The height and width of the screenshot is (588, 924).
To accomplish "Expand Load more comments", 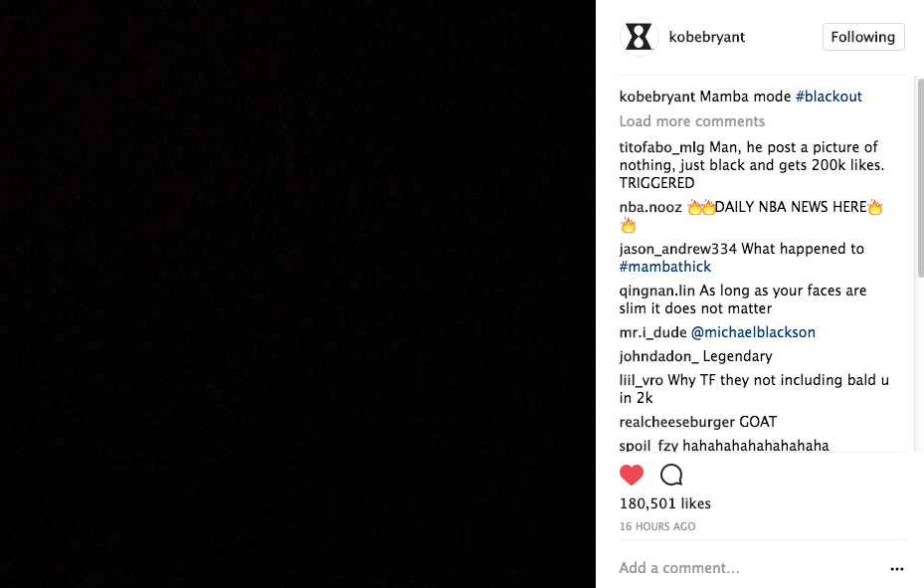I will [x=692, y=121].
